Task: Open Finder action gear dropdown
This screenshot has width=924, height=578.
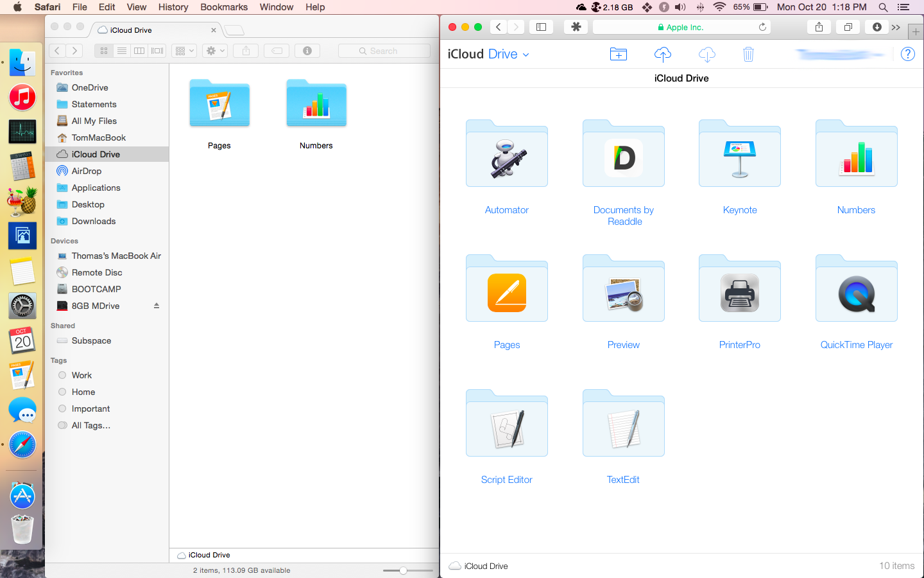Action: (215, 51)
